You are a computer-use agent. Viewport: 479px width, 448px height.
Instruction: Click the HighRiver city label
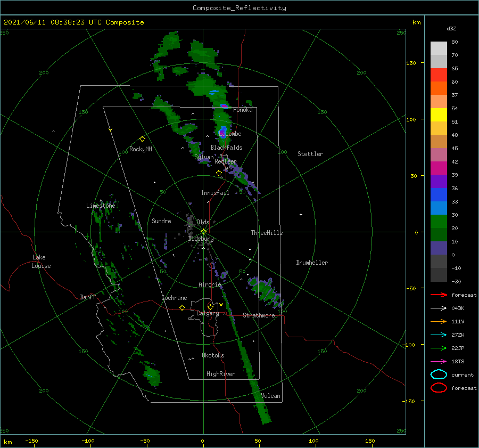point(221,374)
